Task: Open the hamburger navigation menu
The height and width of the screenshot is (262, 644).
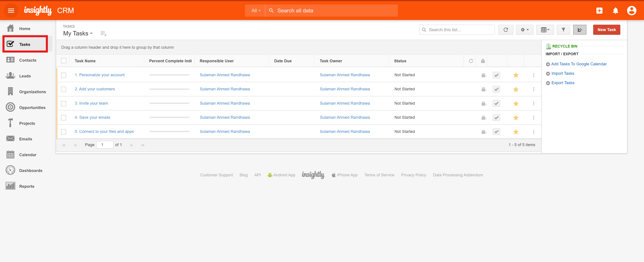Action: point(11,10)
